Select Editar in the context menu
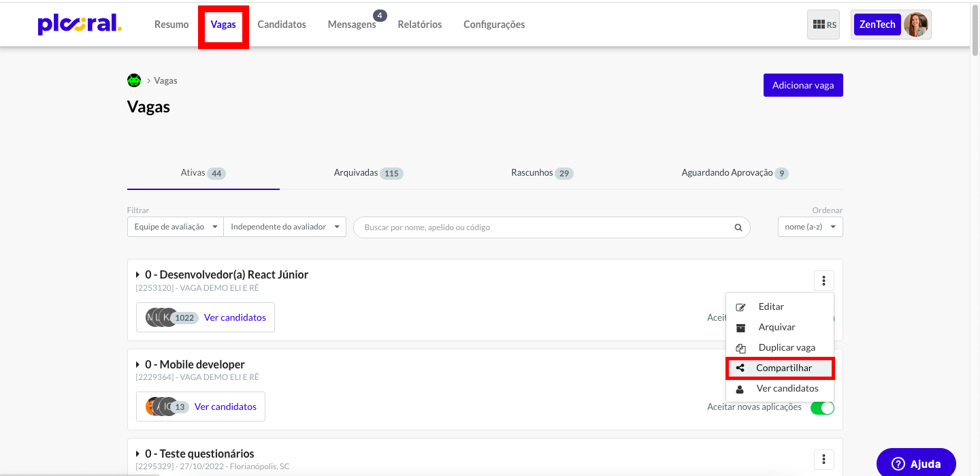The width and height of the screenshot is (980, 476). click(x=780, y=307)
